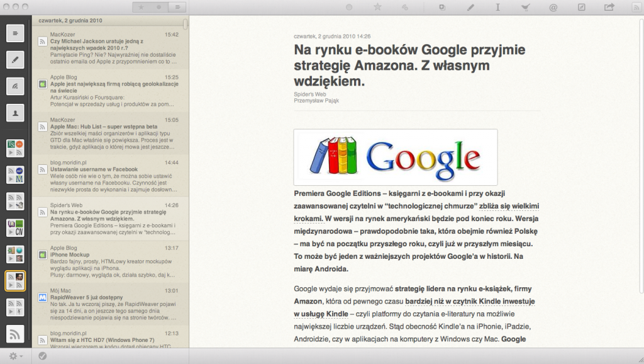Click the 'Spider's Web' source under the headline
The height and width of the screenshot is (364, 644).
point(309,94)
